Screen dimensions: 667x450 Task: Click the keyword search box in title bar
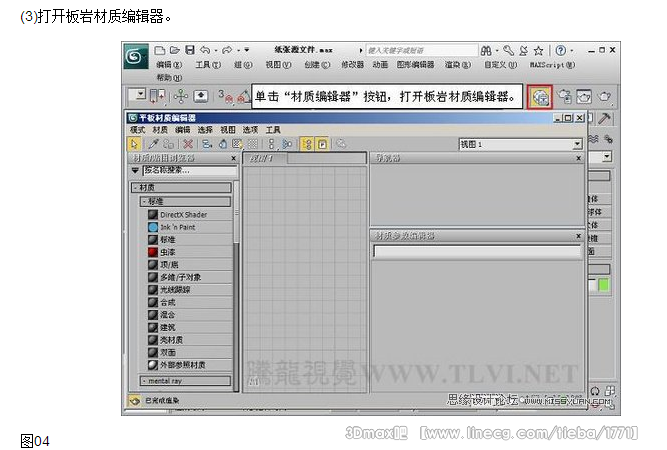(421, 50)
